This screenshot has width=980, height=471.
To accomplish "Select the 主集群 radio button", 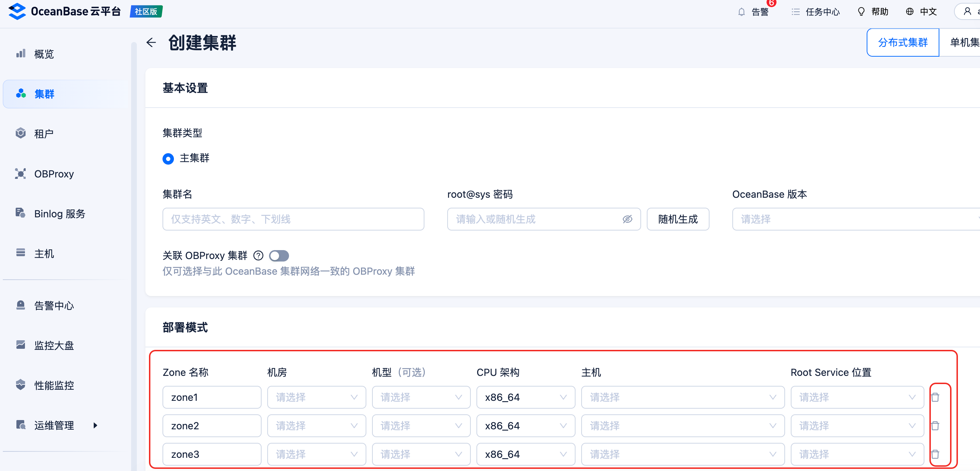I will [168, 158].
